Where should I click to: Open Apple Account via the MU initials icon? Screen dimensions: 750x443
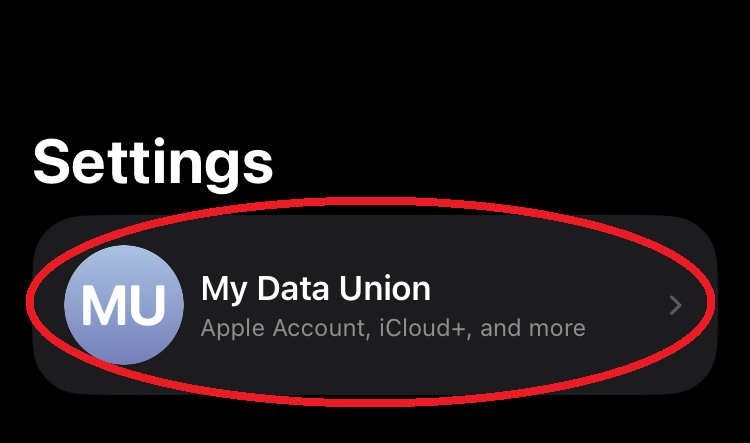click(124, 306)
